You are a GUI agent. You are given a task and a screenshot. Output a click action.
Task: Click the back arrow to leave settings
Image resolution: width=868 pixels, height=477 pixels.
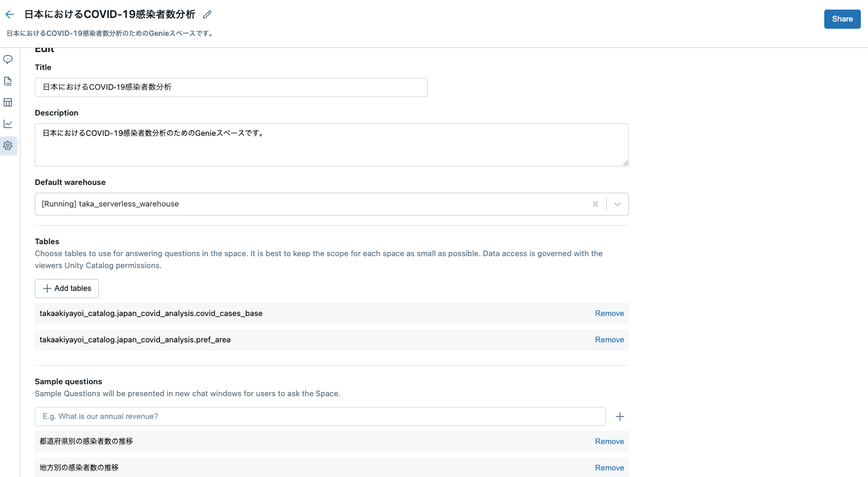(x=9, y=14)
